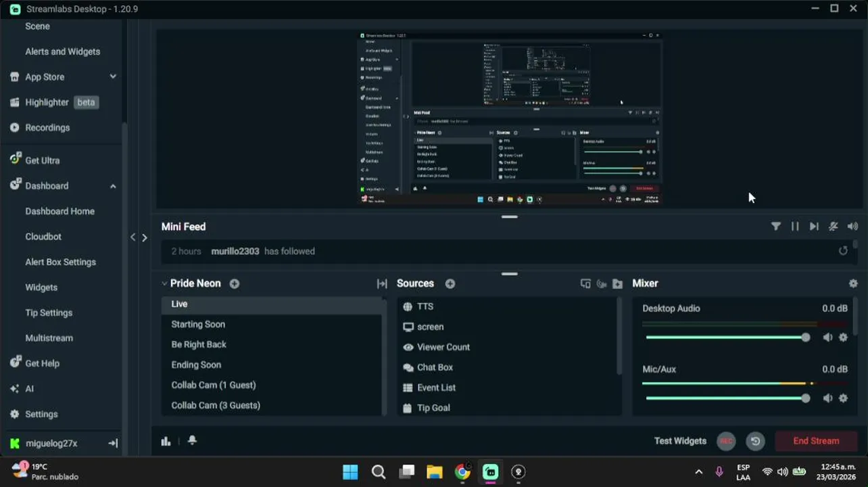Open the Mixer advanced audio settings gear
Image resolution: width=868 pixels, height=487 pixels.
tap(853, 283)
